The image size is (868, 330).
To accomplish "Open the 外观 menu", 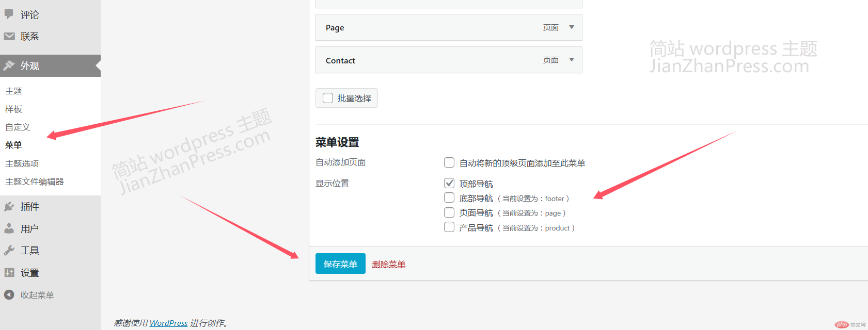I will (29, 65).
